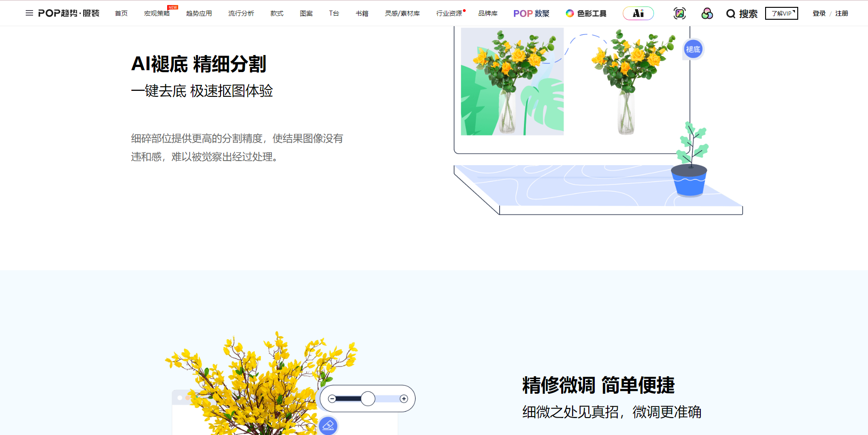The image size is (868, 435).
Task: Click the plus button on the adjustment slider
Action: click(x=403, y=398)
